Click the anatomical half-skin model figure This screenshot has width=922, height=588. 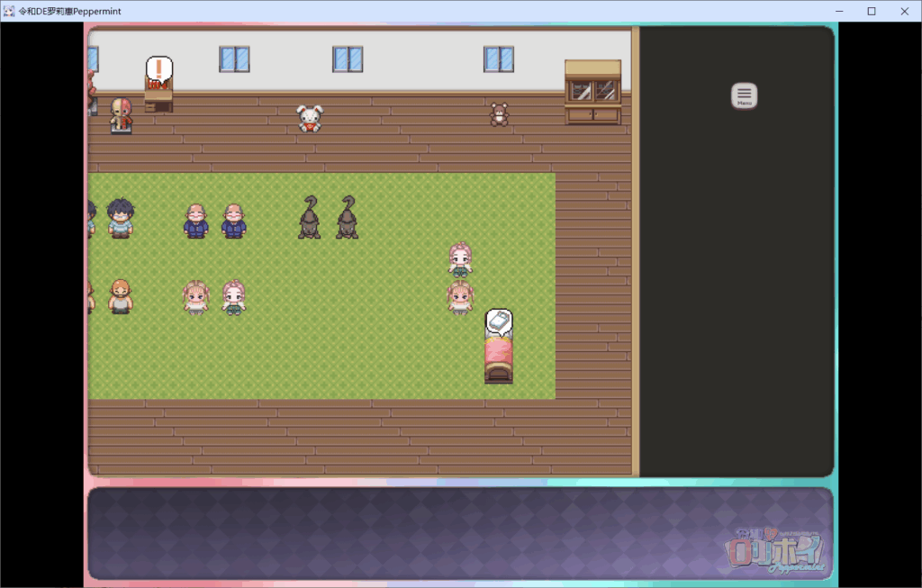click(x=122, y=114)
